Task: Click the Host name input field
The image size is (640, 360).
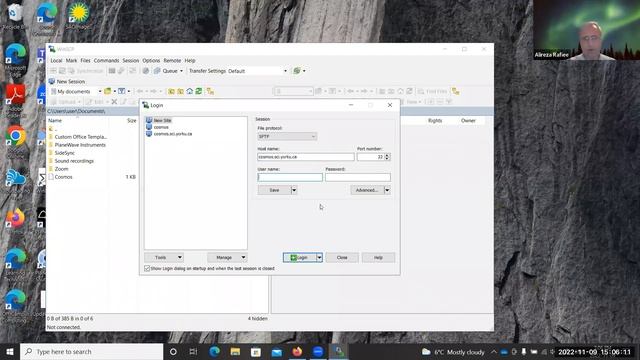Action: tap(306, 157)
